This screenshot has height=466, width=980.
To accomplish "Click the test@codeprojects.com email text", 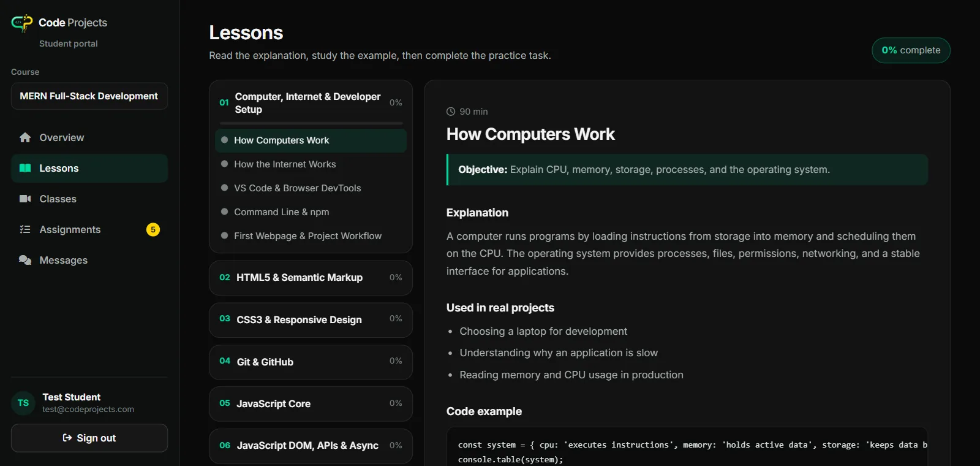I will pyautogui.click(x=88, y=410).
